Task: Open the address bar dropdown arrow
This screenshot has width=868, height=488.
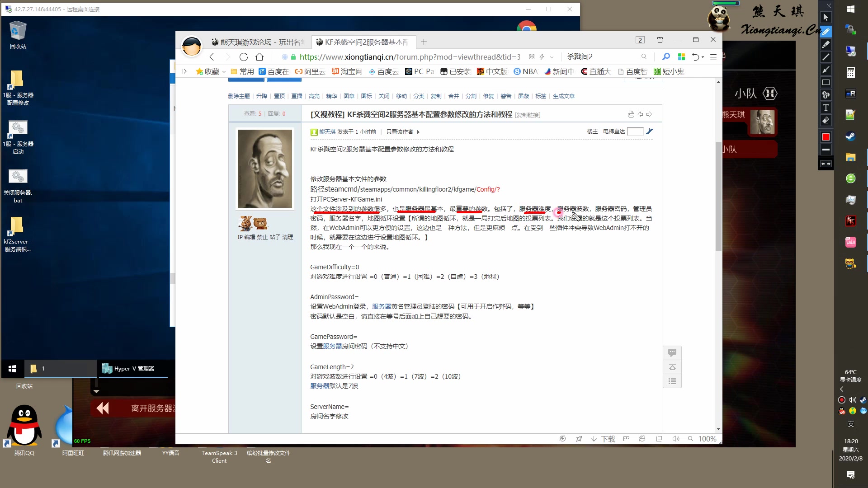Action: click(x=552, y=57)
